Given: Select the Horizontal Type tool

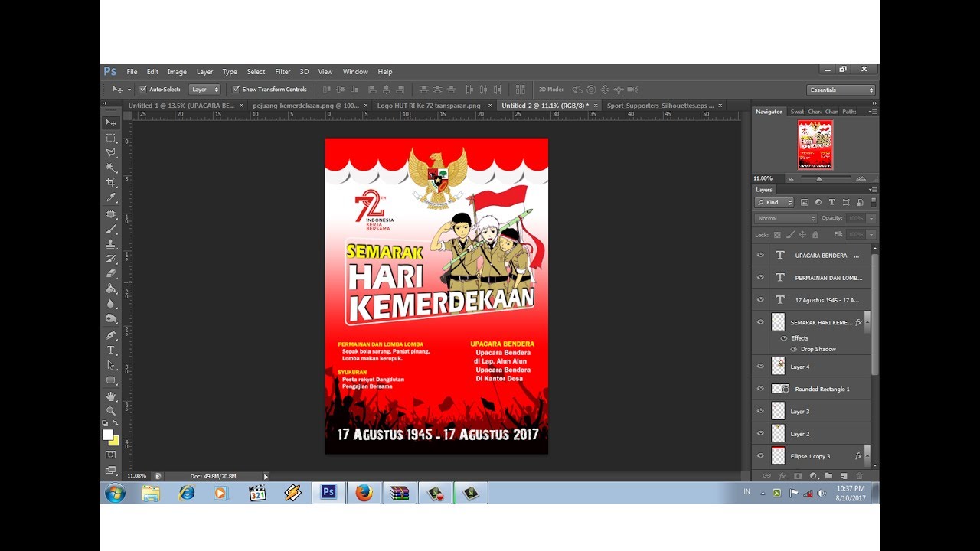Looking at the screenshot, I should tap(110, 350).
